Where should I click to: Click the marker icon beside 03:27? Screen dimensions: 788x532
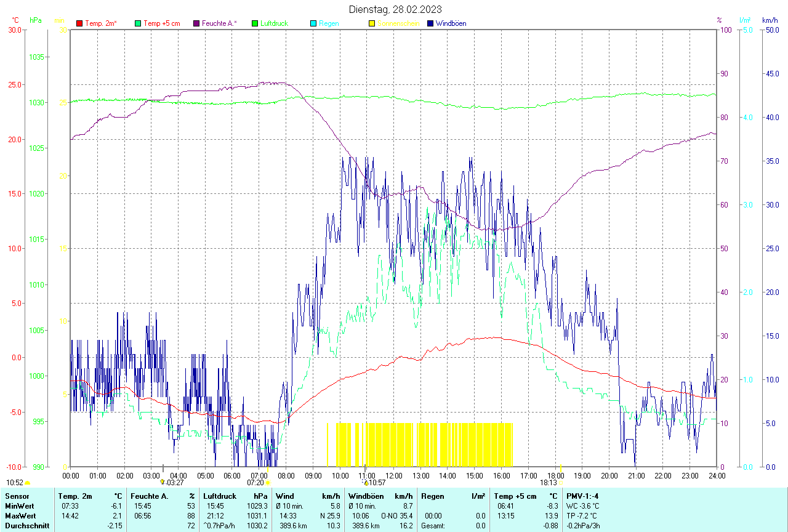click(x=163, y=483)
